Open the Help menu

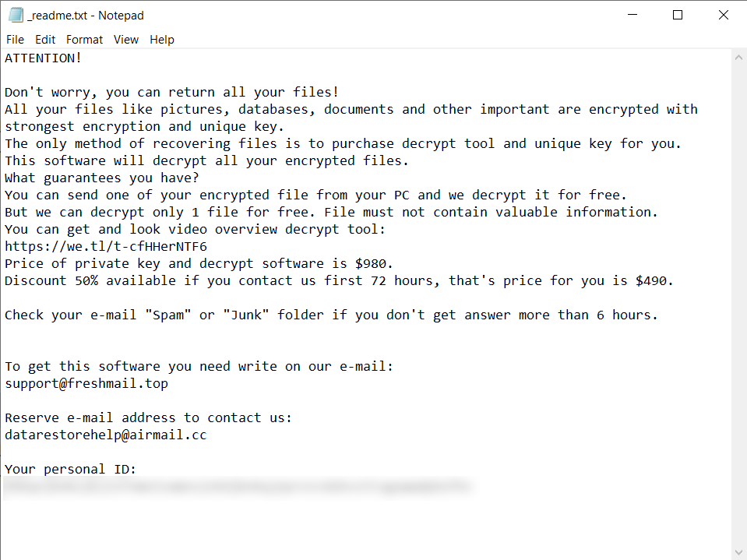click(162, 40)
